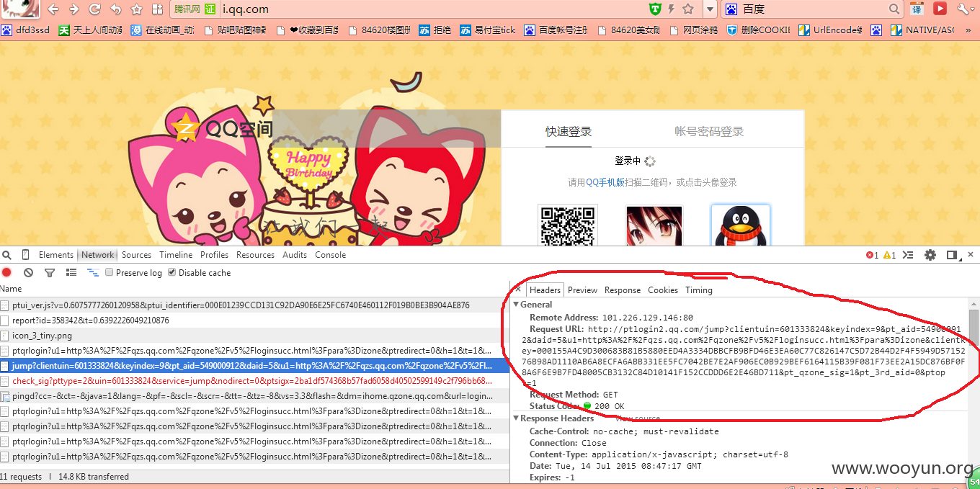980x489 pixels.
Task: Select the QQ penguin avatar to log in
Action: [741, 225]
